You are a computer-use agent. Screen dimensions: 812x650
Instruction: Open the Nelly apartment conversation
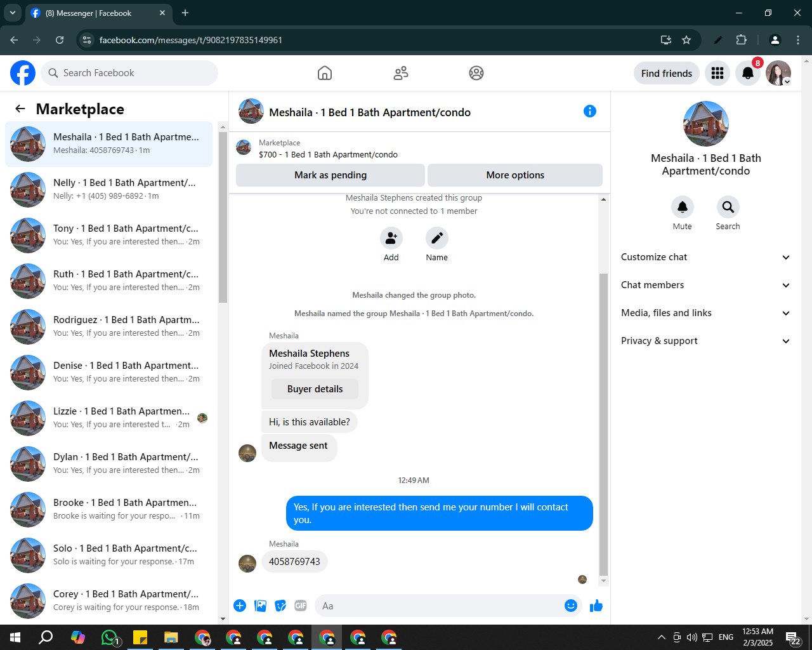click(x=109, y=190)
